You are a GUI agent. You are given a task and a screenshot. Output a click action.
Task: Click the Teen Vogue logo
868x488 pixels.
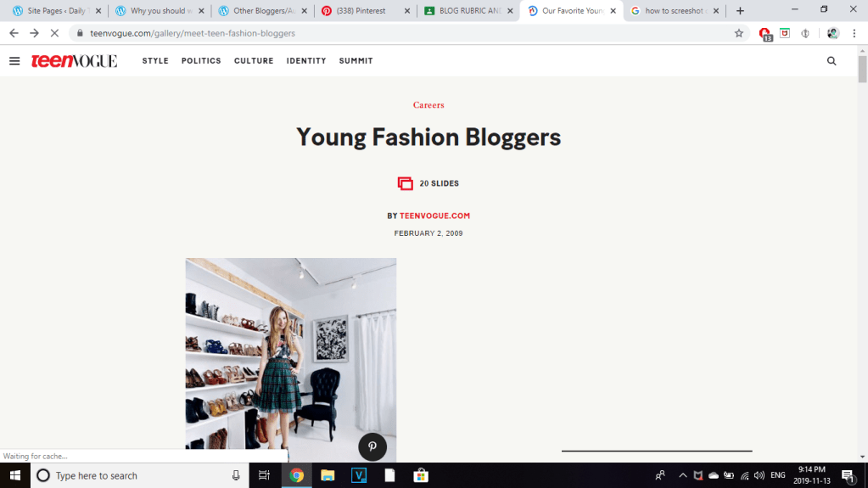75,61
